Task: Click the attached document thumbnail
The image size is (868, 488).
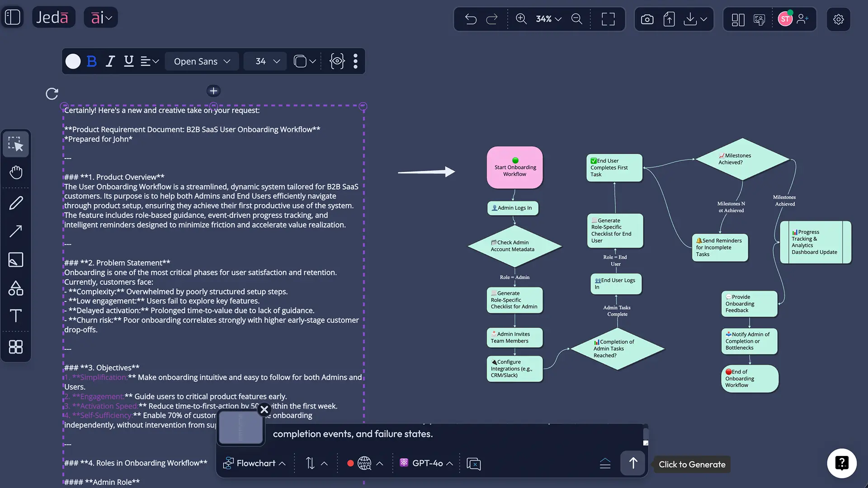Action: coord(241,427)
